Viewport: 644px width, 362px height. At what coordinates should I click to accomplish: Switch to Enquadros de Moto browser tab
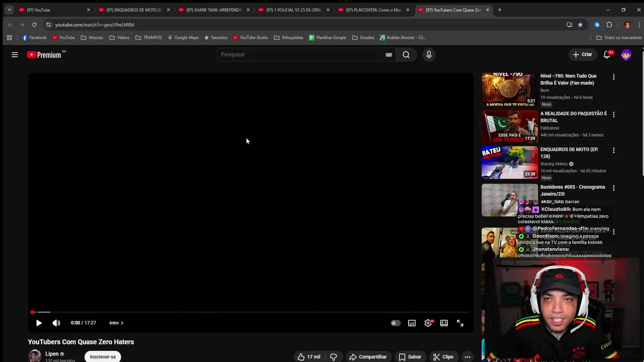pyautogui.click(x=134, y=10)
